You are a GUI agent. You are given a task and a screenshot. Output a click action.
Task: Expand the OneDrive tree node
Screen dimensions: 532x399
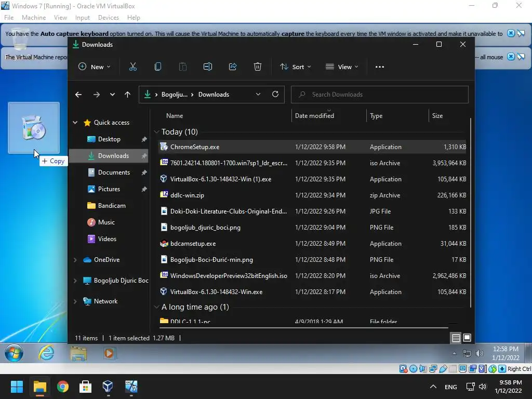[75, 260]
